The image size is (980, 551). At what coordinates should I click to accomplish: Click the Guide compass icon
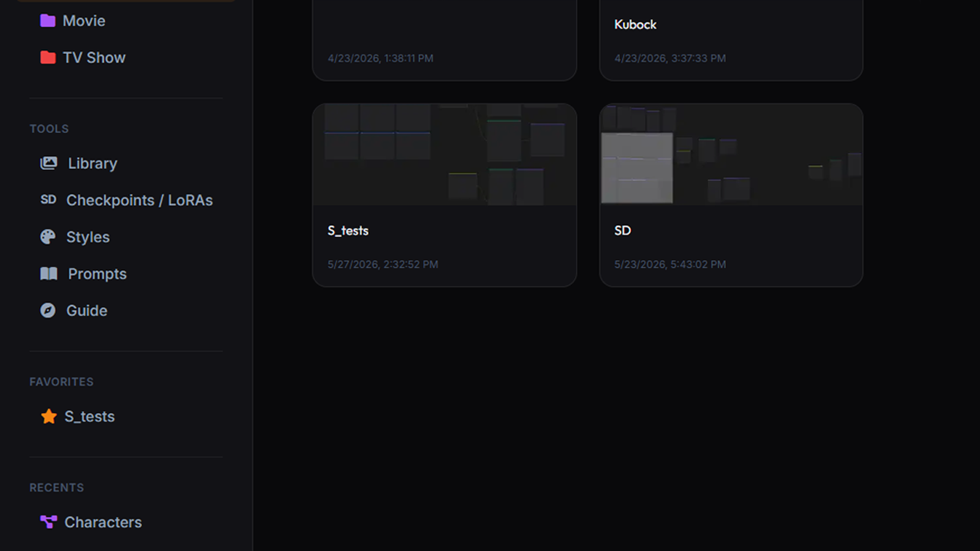click(x=48, y=310)
